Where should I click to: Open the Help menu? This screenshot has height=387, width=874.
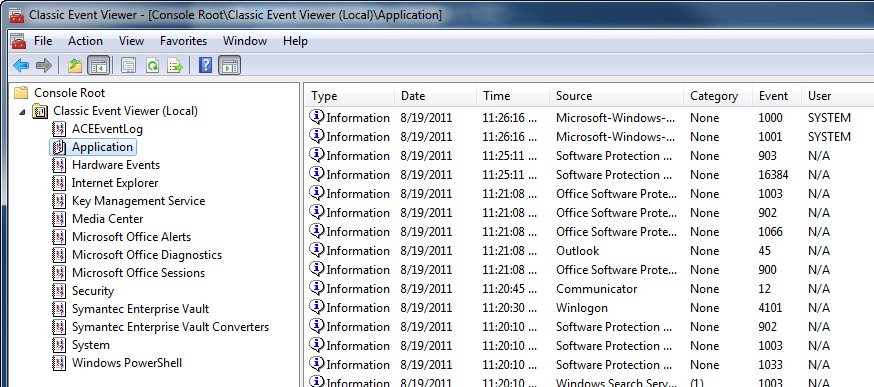point(295,41)
